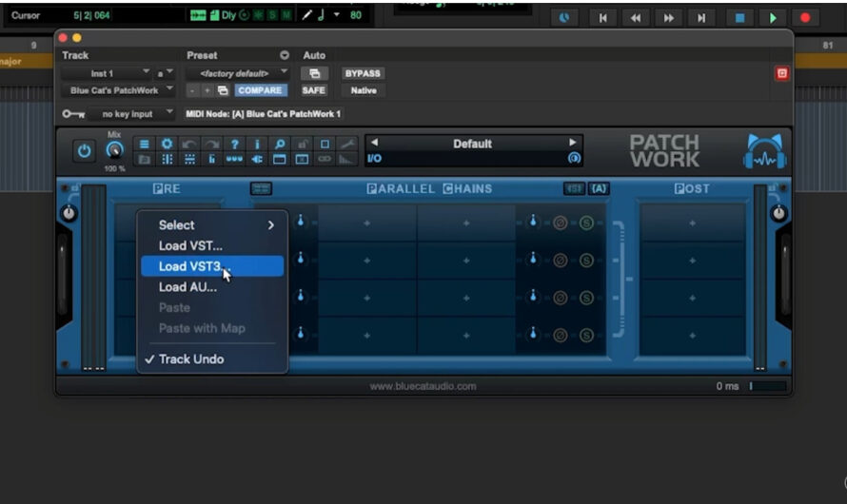Open the question mark help icon
This screenshot has height=504, width=847.
coord(234,145)
